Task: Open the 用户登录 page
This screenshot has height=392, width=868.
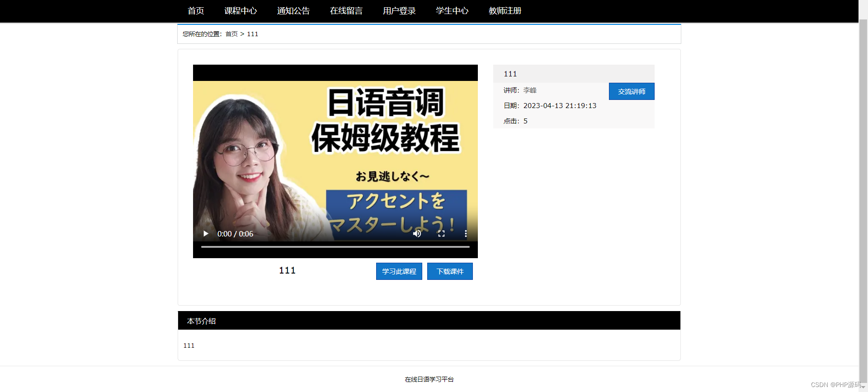Action: 399,11
